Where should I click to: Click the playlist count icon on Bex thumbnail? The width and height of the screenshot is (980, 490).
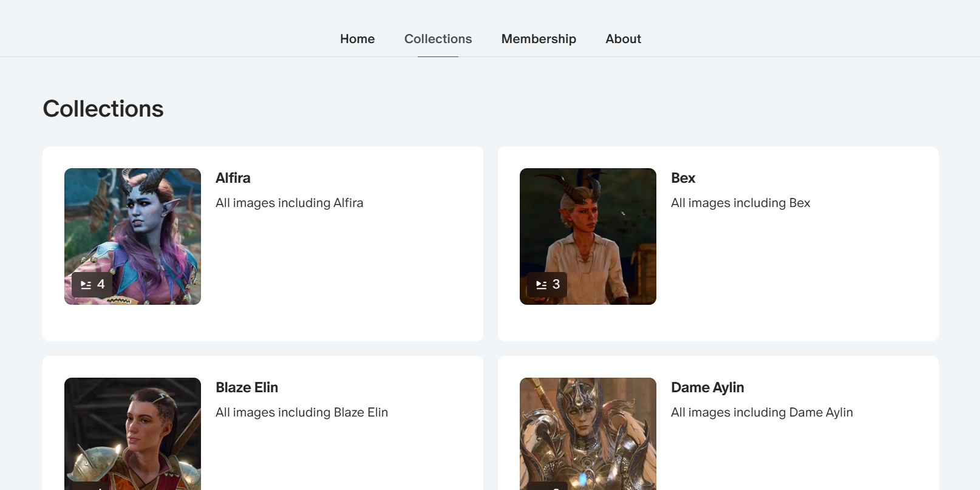coord(542,285)
